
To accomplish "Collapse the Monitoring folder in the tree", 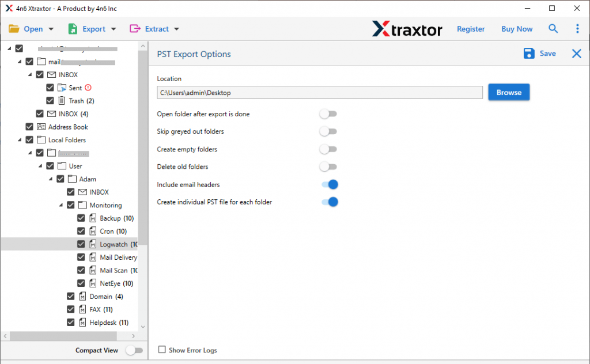I will click(60, 204).
